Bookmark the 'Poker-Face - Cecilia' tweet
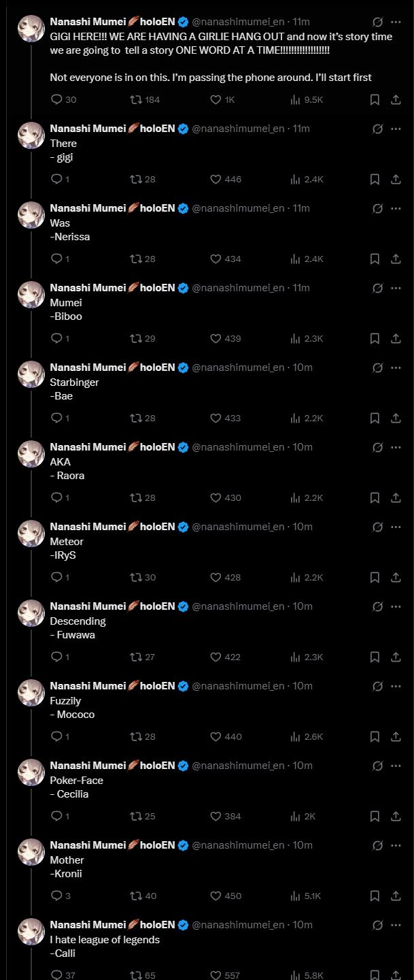The height and width of the screenshot is (980, 414). (374, 816)
